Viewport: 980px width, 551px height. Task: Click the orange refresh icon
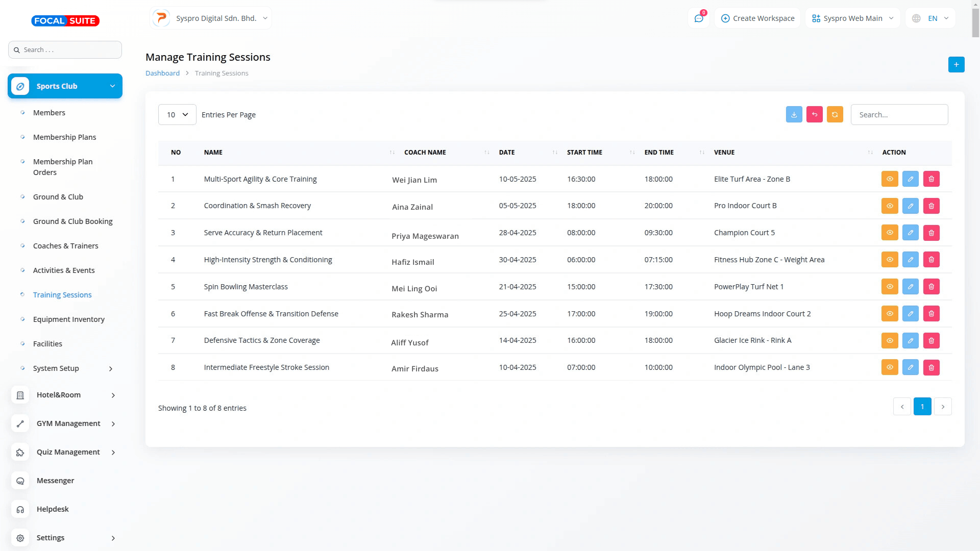(835, 115)
